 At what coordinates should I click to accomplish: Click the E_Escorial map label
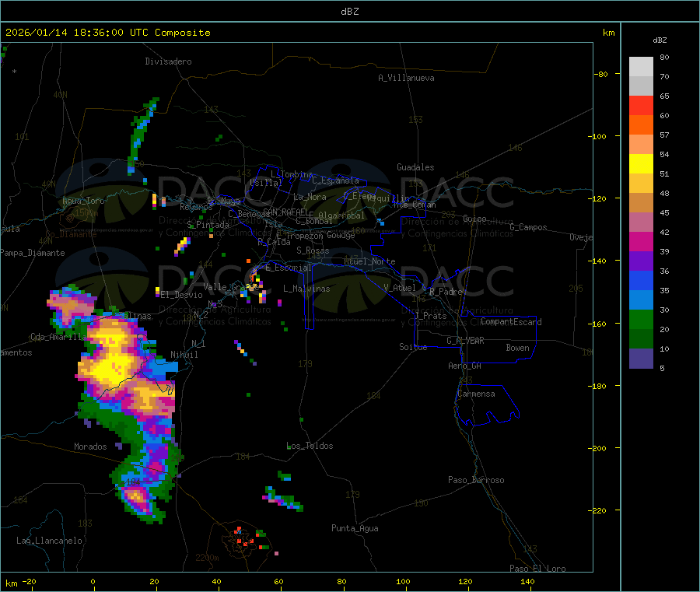(x=289, y=268)
